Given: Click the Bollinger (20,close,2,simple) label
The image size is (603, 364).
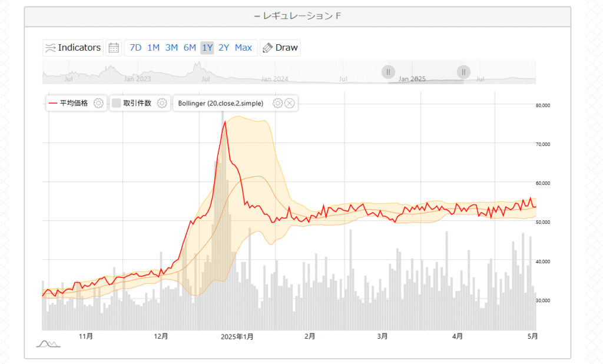Looking at the screenshot, I should click(220, 103).
